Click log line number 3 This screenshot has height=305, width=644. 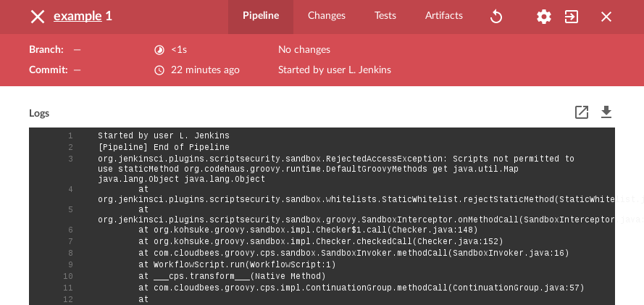(x=70, y=159)
